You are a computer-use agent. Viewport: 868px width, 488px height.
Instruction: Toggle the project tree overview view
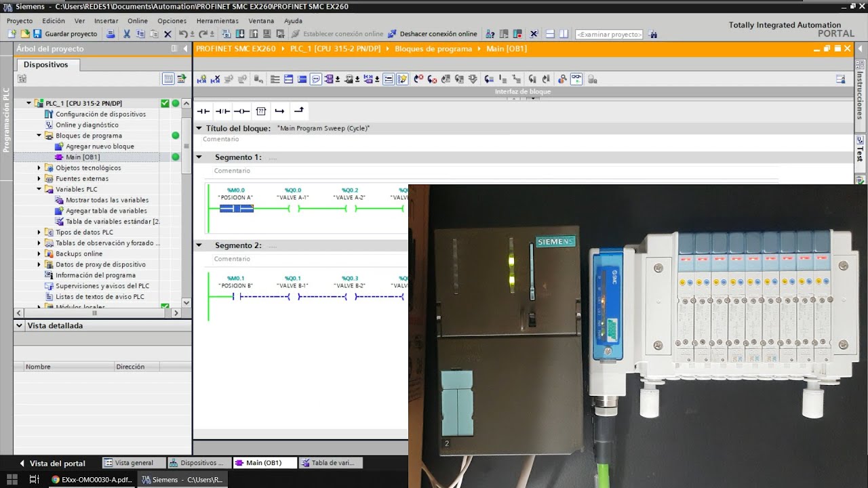click(168, 79)
